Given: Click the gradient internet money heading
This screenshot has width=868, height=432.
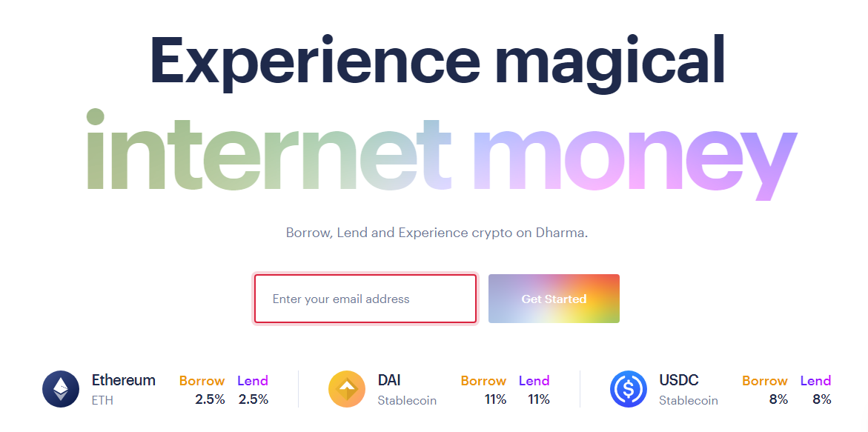Looking at the screenshot, I should click(442, 154).
